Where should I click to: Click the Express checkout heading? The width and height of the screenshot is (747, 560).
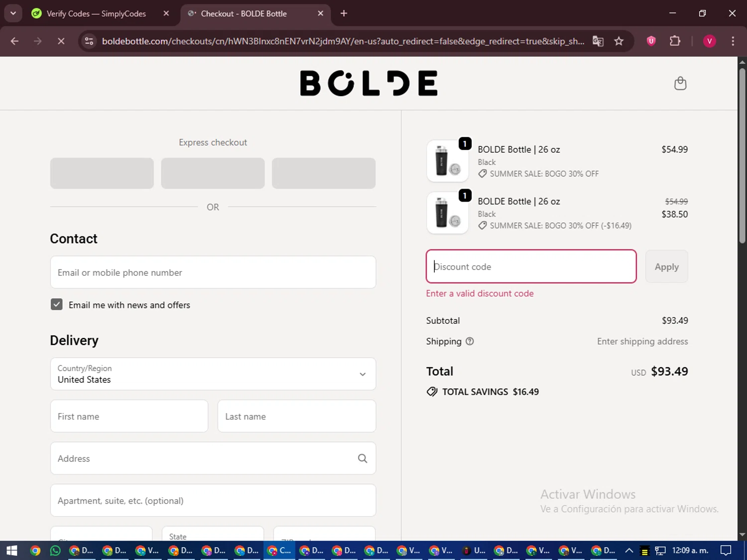coord(213,142)
